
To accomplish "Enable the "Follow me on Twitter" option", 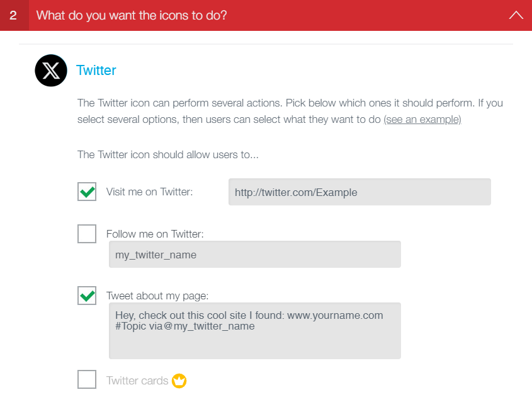I will pos(87,233).
